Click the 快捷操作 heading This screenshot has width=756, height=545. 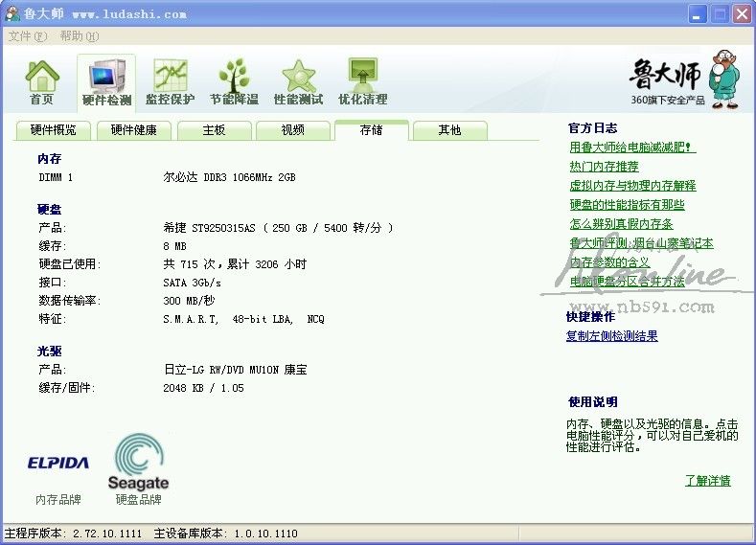click(590, 317)
